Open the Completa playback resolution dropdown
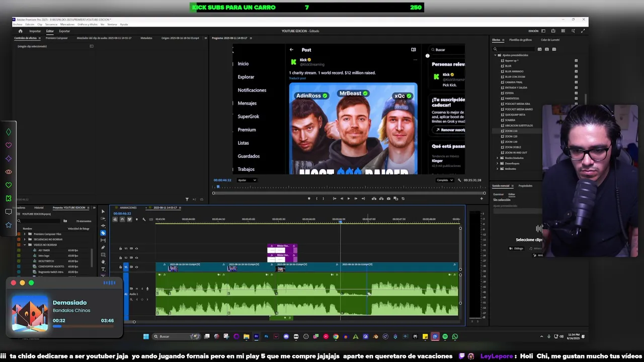 [445, 180]
